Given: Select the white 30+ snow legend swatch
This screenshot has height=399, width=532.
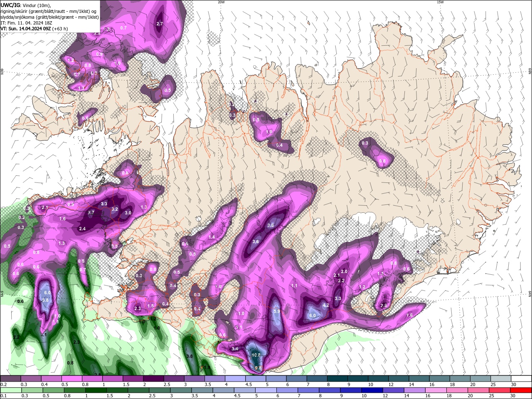Looking at the screenshot, I should (x=521, y=379).
